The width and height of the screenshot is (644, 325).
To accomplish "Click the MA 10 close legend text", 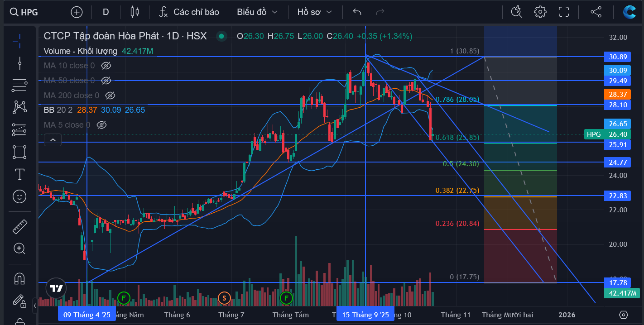I will click(69, 66).
